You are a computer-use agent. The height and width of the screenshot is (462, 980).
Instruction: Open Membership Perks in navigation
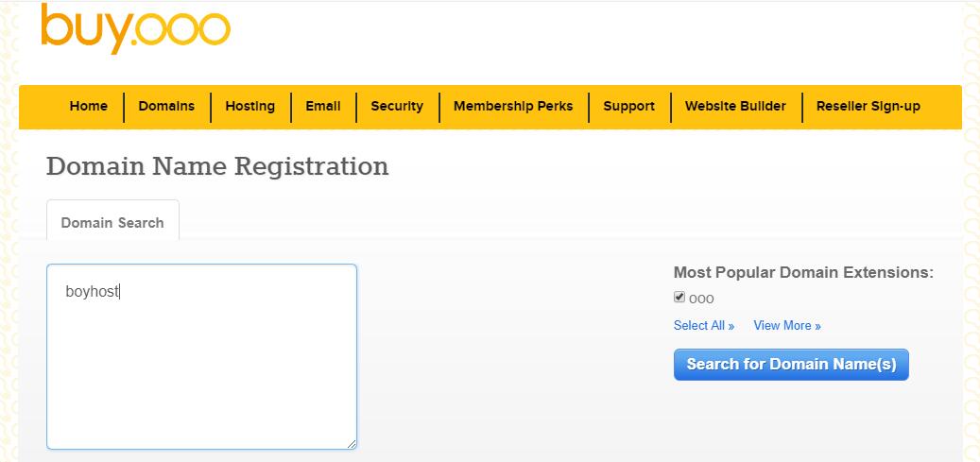point(513,106)
